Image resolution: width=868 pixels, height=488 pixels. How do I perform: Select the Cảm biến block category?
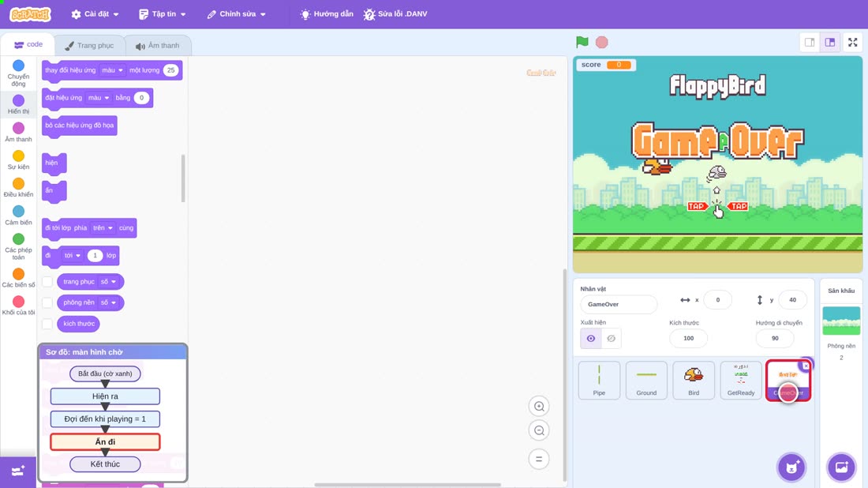click(18, 216)
